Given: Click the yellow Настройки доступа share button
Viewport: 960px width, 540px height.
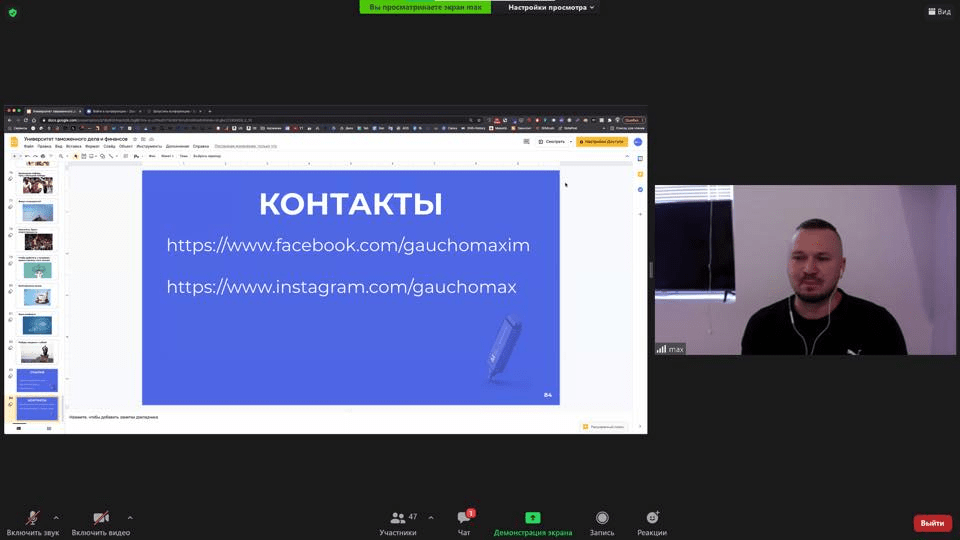Looking at the screenshot, I should pyautogui.click(x=602, y=141).
